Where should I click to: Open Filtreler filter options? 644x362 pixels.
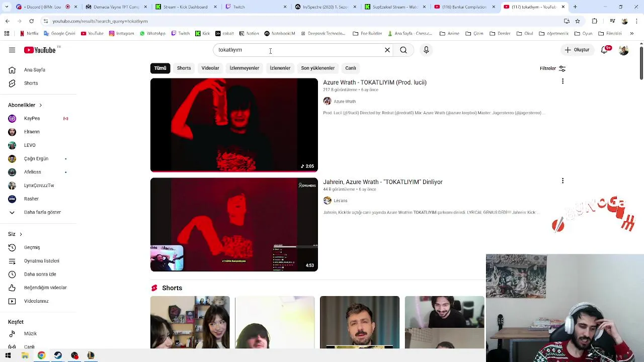[x=552, y=68]
